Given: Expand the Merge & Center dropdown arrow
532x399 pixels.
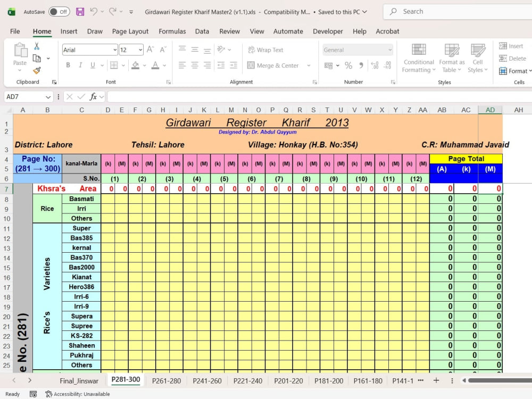Looking at the screenshot, I should point(309,65).
